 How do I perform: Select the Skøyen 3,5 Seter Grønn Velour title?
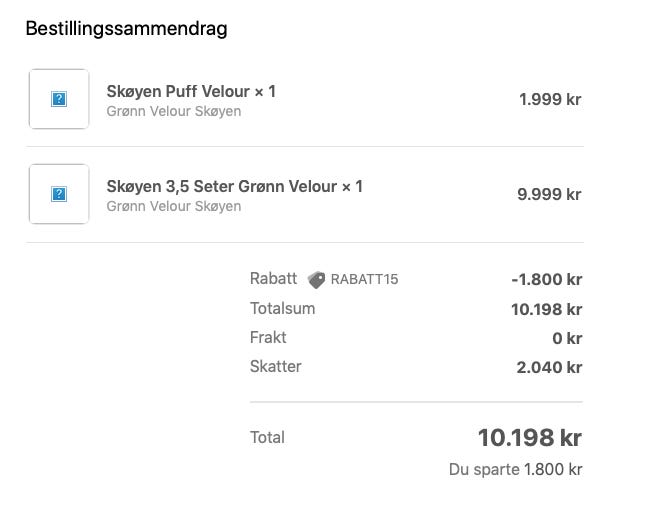click(x=234, y=186)
